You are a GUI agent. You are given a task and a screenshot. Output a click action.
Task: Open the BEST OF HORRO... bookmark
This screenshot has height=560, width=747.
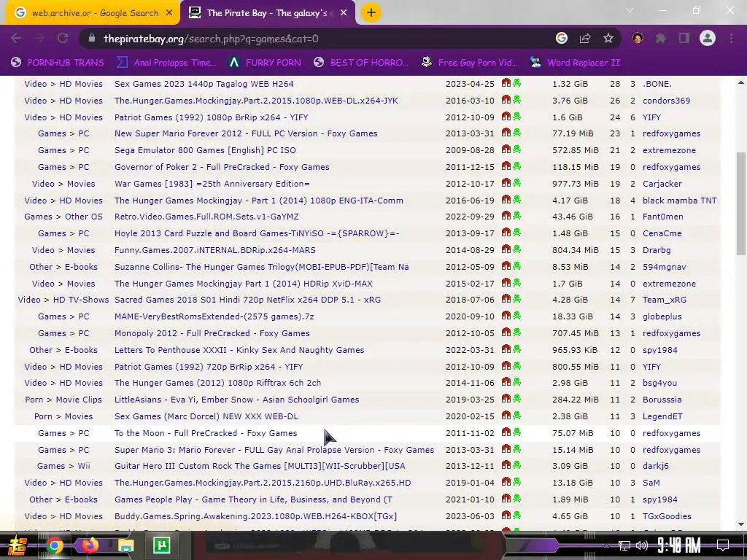(360, 63)
